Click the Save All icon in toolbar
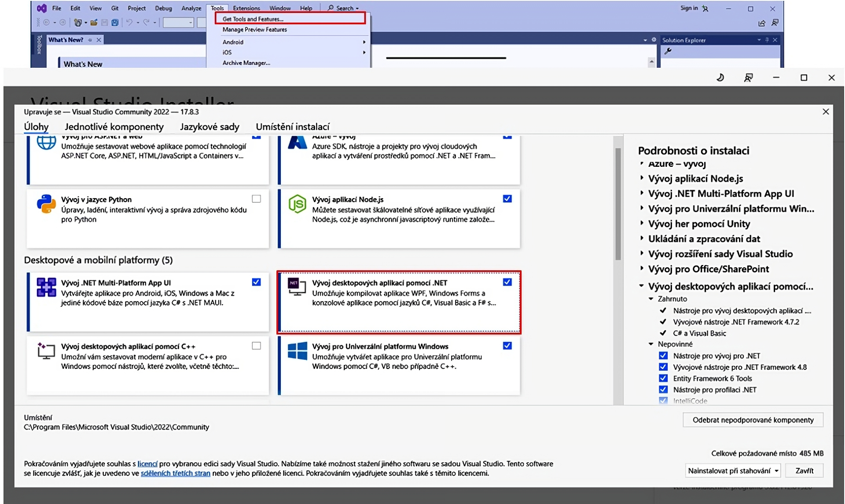This screenshot has width=845, height=504. tap(115, 22)
